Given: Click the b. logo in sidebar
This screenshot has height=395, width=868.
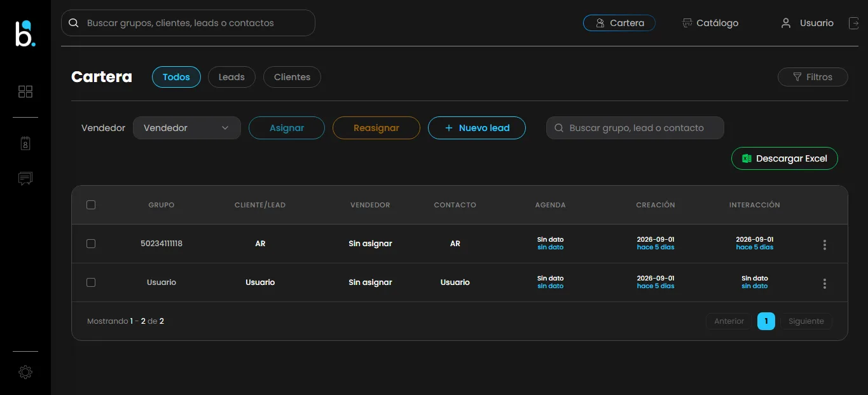Looking at the screenshot, I should (x=25, y=33).
